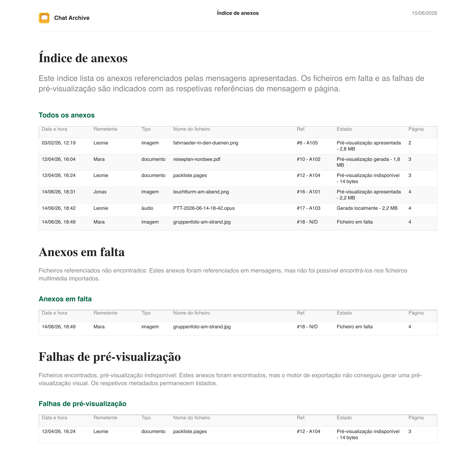Click the green Falhas de pré-visualização subheading
The height and width of the screenshot is (455, 476).
click(83, 404)
